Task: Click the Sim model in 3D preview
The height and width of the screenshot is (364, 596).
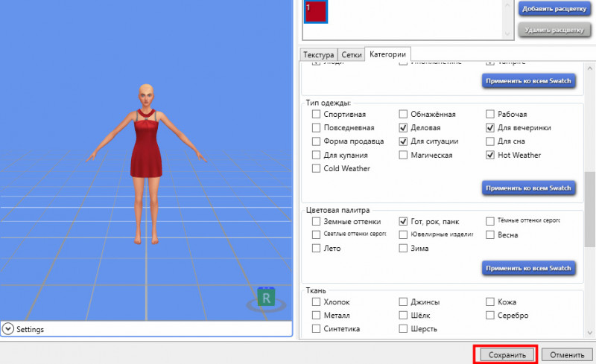Action: coord(146,163)
